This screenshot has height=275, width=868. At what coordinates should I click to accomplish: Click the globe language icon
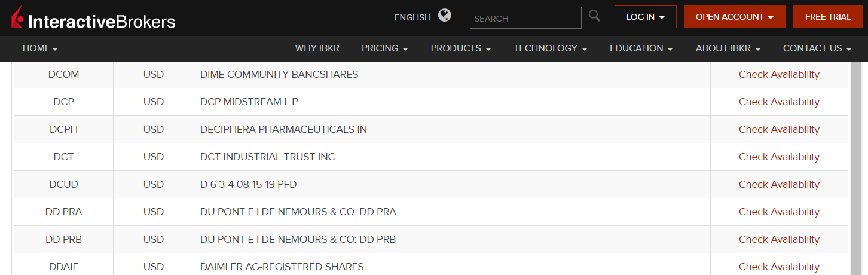click(445, 16)
